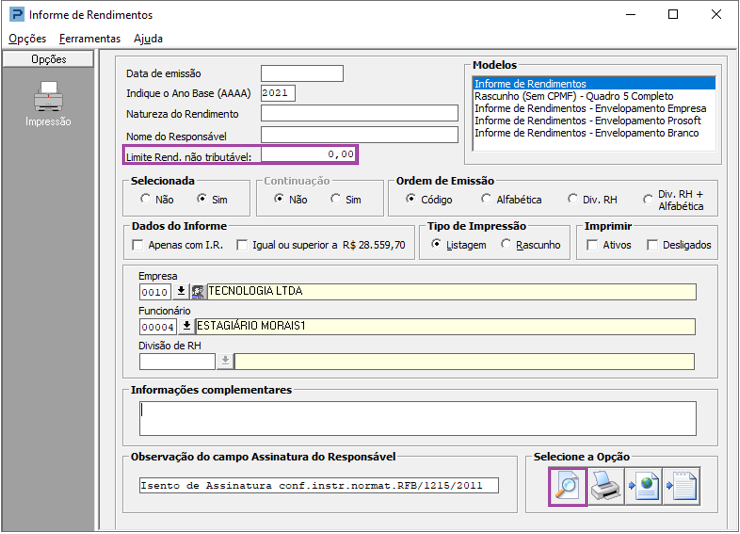Click the export to text file icon

[x=681, y=487]
